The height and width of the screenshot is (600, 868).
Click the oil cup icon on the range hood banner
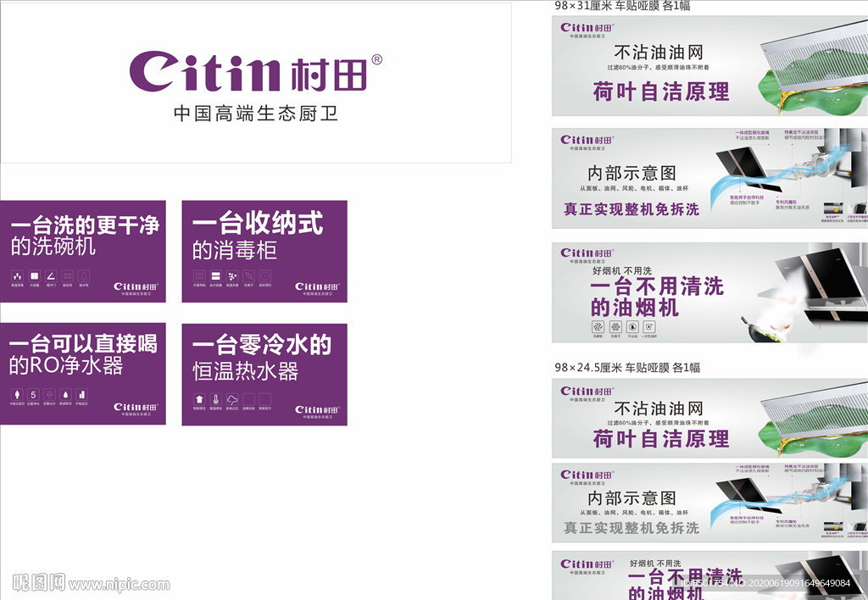click(649, 326)
